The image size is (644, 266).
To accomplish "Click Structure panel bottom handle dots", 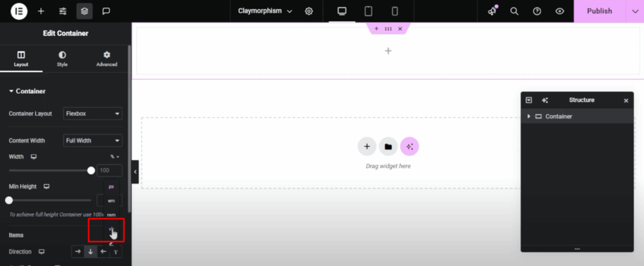I will (x=577, y=249).
